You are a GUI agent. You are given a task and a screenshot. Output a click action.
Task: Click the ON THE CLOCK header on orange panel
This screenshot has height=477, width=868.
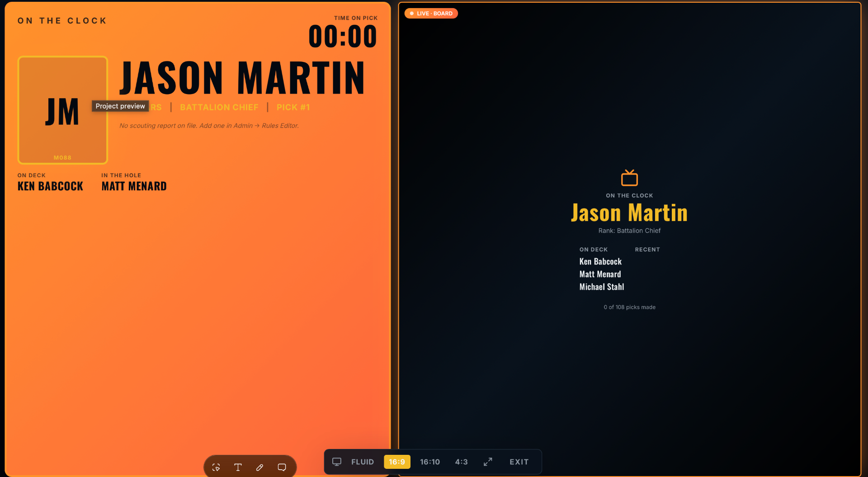click(62, 21)
